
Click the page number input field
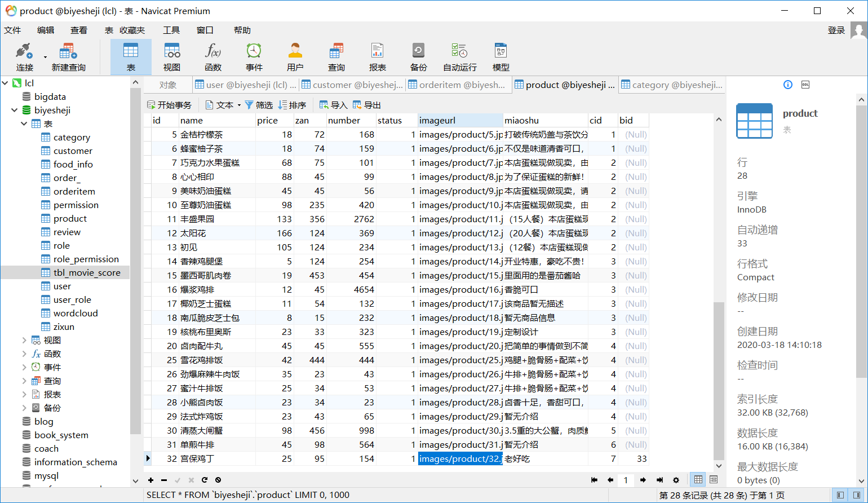click(626, 480)
